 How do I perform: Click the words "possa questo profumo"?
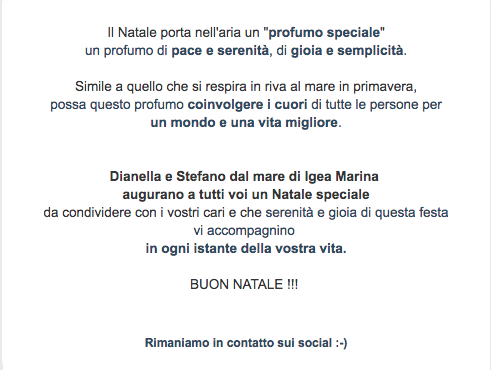(x=117, y=105)
